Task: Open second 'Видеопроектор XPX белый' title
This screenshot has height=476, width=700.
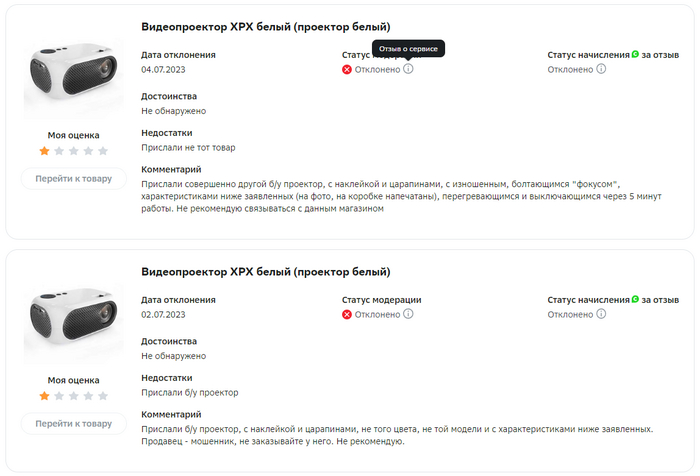Action: (x=266, y=271)
